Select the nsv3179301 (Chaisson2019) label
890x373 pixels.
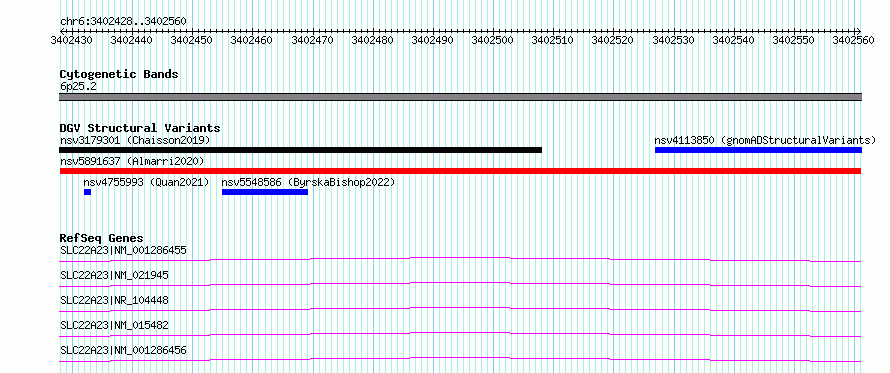[135, 140]
